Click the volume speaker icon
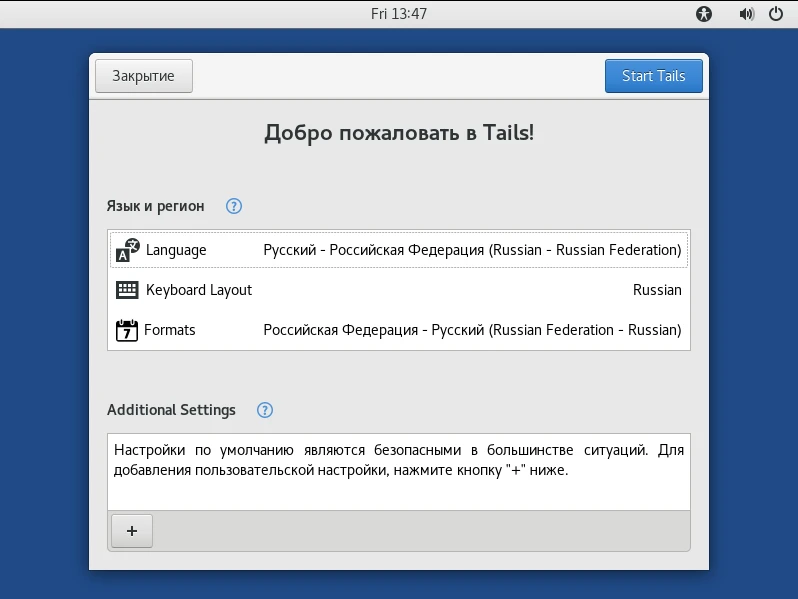The image size is (798, 599). coord(746,14)
